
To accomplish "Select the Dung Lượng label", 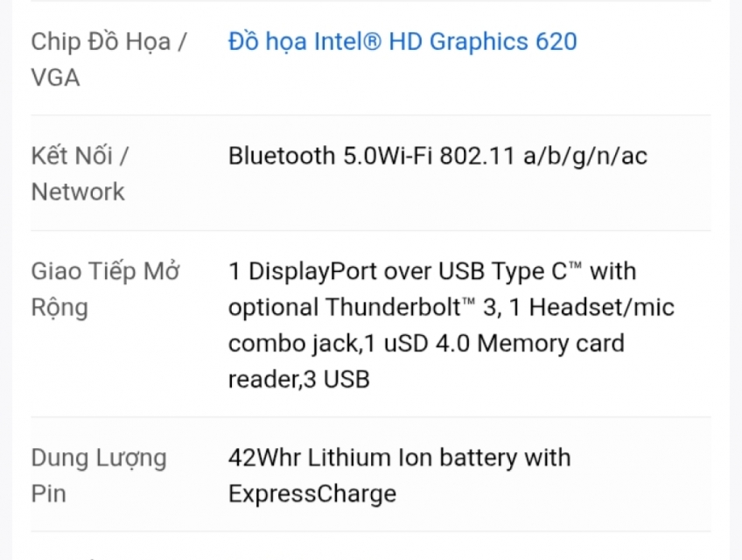I will 99,458.
